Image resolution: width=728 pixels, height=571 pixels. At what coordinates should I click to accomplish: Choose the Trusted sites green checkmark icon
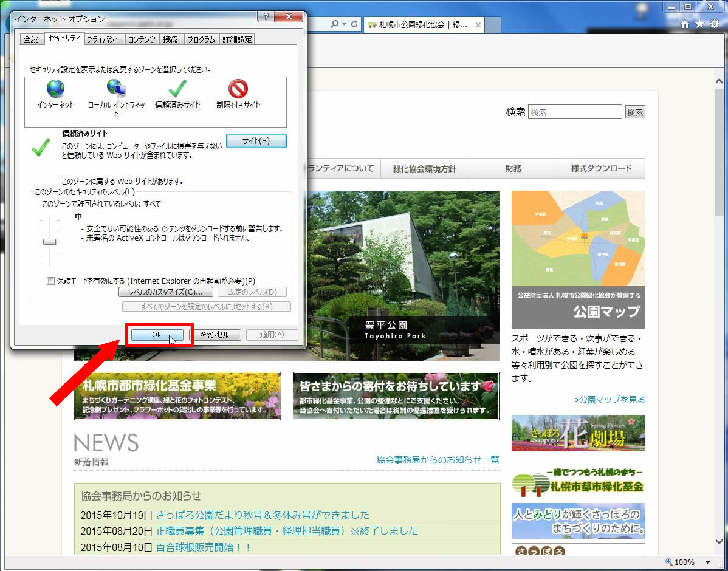pos(177,89)
